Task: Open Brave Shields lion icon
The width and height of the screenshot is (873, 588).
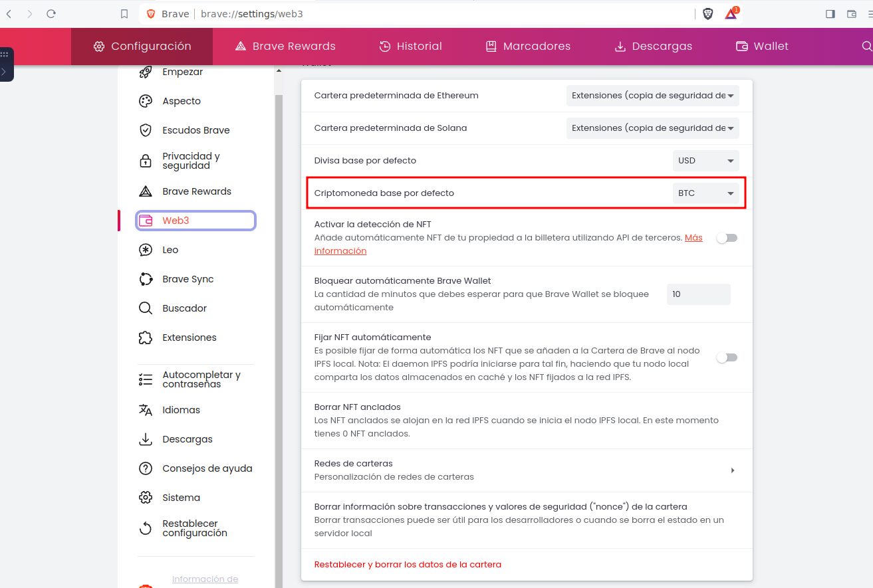Action: coord(708,13)
